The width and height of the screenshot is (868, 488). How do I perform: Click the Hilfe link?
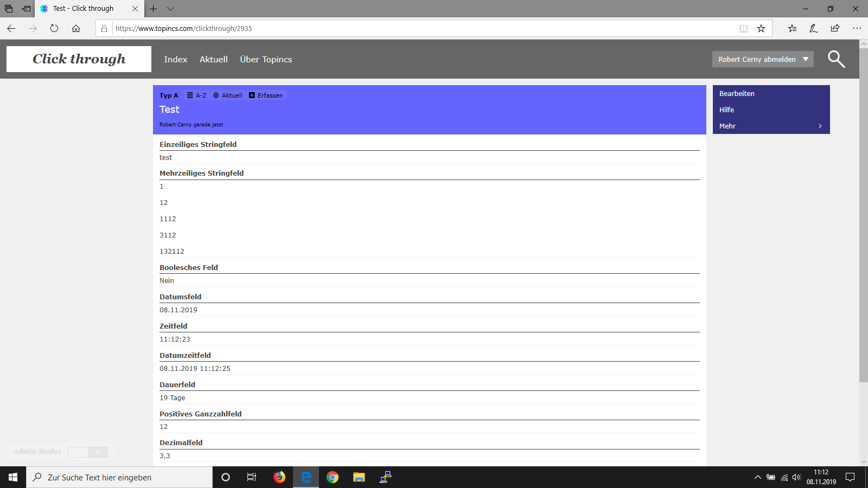click(x=726, y=110)
